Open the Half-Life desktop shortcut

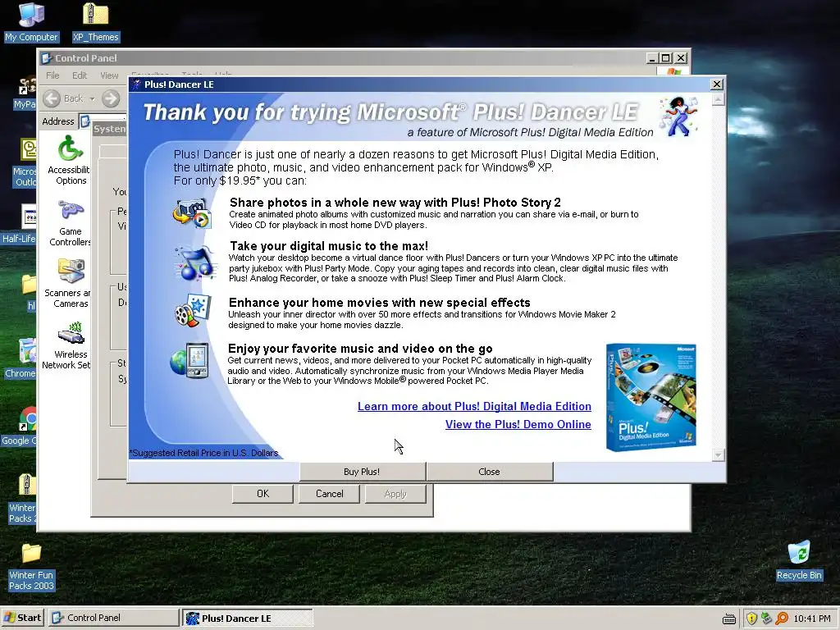[x=20, y=224]
